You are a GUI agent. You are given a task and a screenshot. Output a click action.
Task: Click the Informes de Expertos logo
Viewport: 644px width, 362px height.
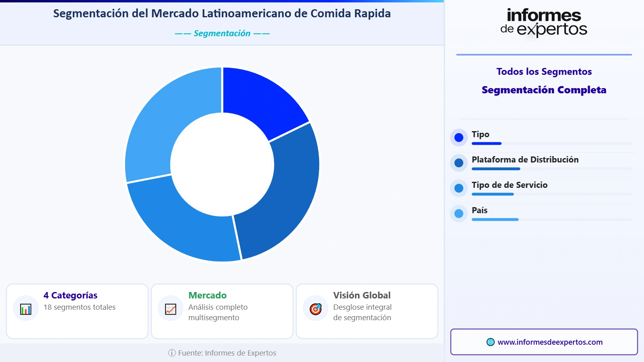(x=544, y=23)
